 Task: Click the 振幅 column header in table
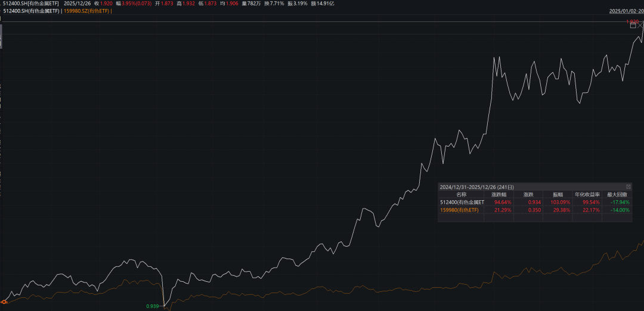click(558, 194)
